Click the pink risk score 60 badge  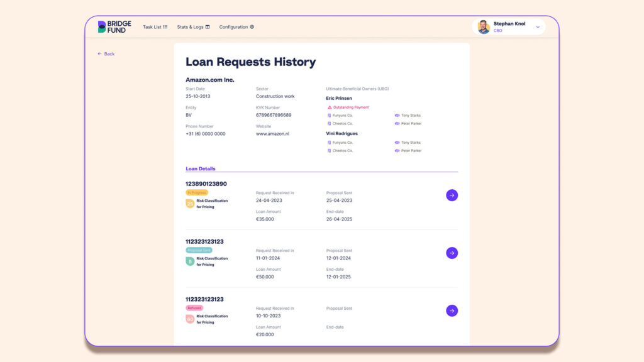[x=190, y=319]
